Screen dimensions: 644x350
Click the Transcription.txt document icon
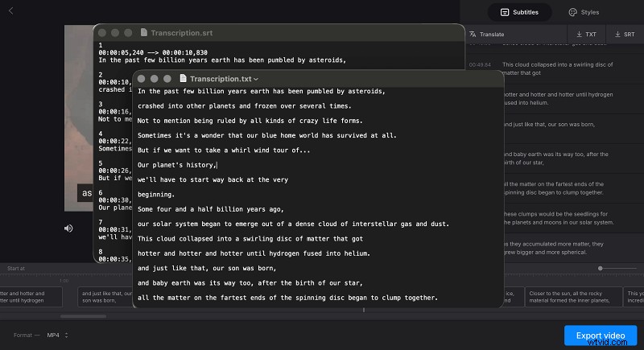pyautogui.click(x=184, y=79)
